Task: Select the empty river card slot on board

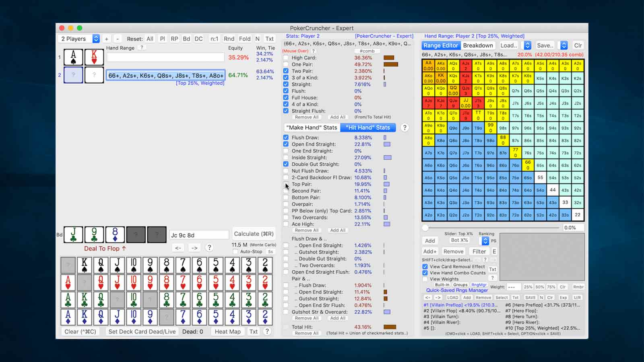Action: pos(157,234)
